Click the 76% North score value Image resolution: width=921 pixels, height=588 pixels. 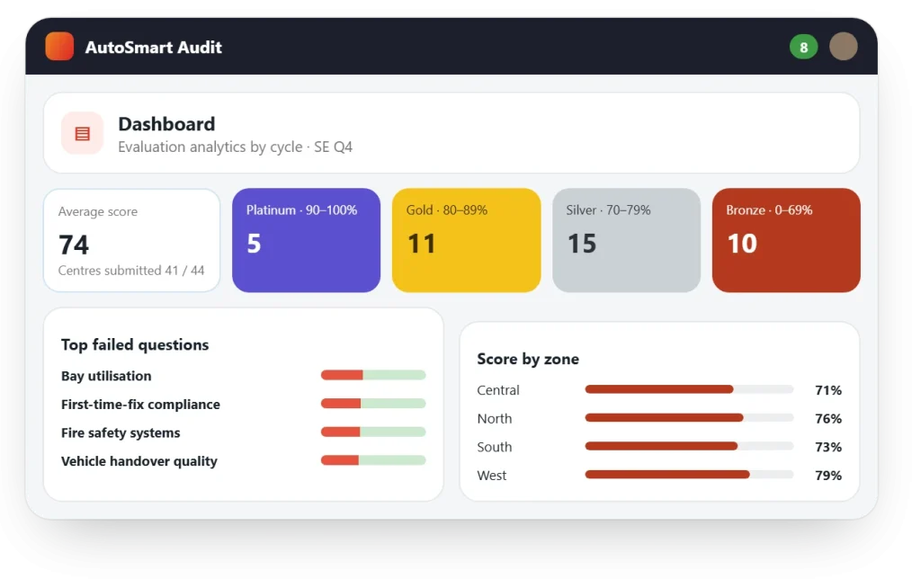tap(828, 419)
